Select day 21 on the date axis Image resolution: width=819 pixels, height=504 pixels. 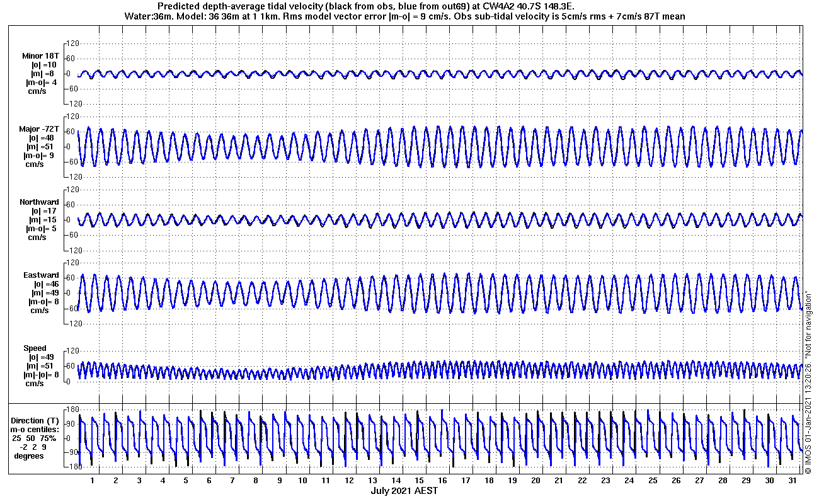(559, 480)
